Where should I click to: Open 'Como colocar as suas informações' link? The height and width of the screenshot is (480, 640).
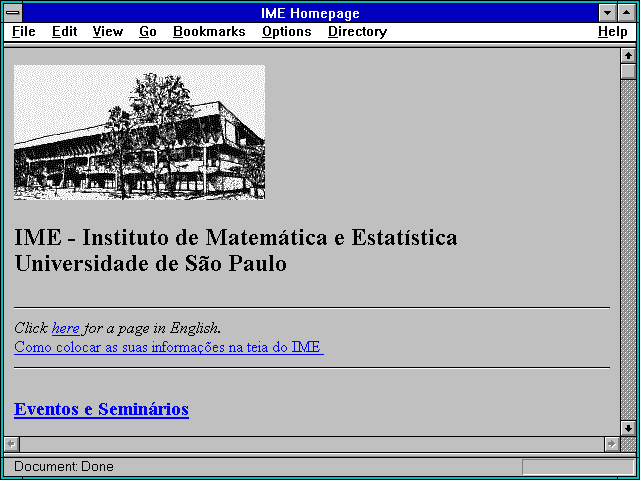(x=169, y=347)
